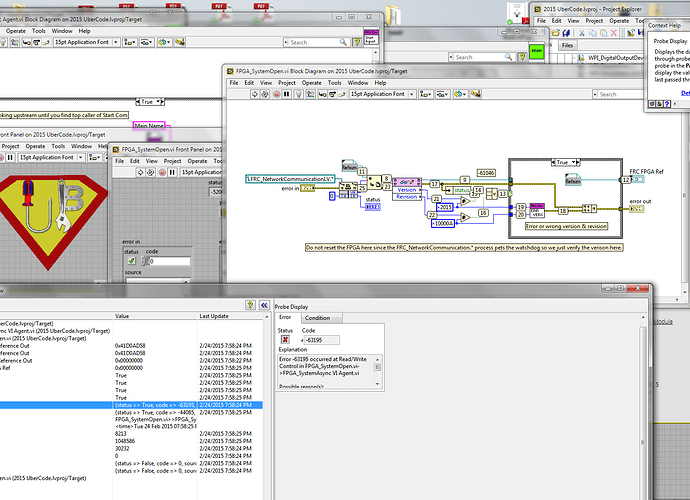Click help icon in Probe Watch Window
690x500 pixels.
pos(250,305)
